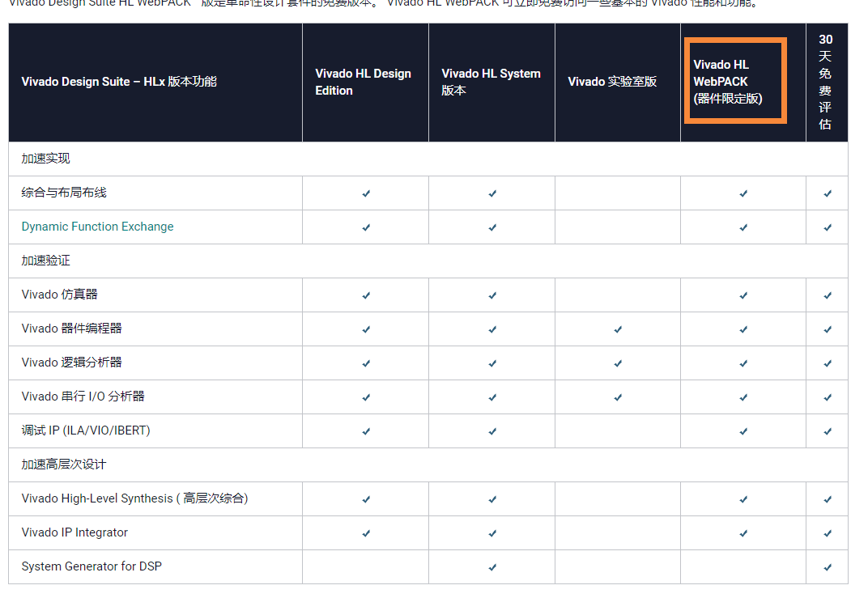
Task: Click the 30 天免费评估 column header
Action: [x=825, y=82]
